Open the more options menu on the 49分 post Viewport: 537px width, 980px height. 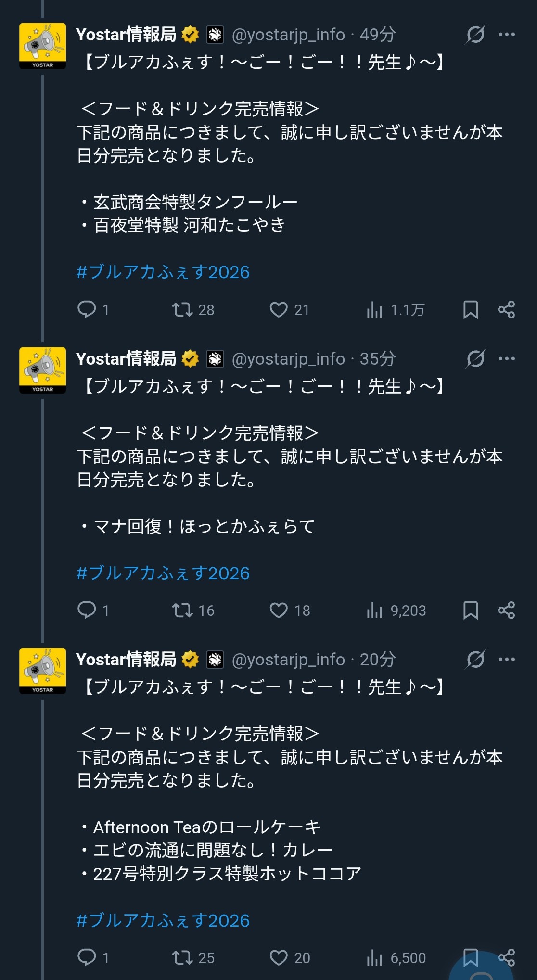coord(507,35)
